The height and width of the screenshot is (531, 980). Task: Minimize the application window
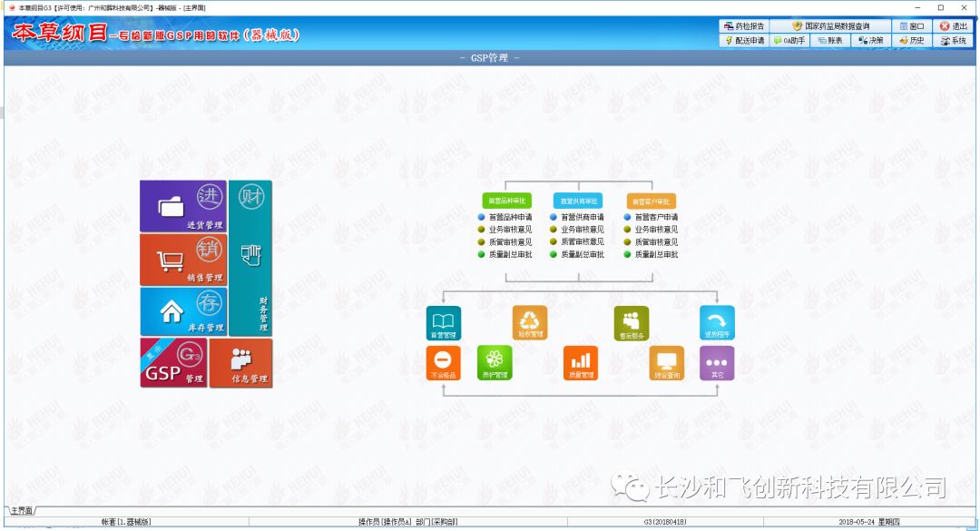tap(917, 7)
